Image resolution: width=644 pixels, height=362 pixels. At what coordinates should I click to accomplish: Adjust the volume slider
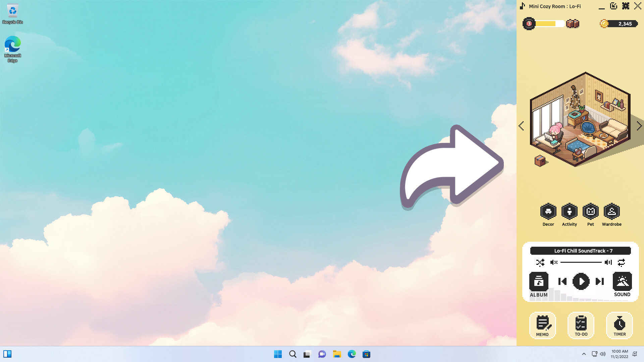[582, 262]
